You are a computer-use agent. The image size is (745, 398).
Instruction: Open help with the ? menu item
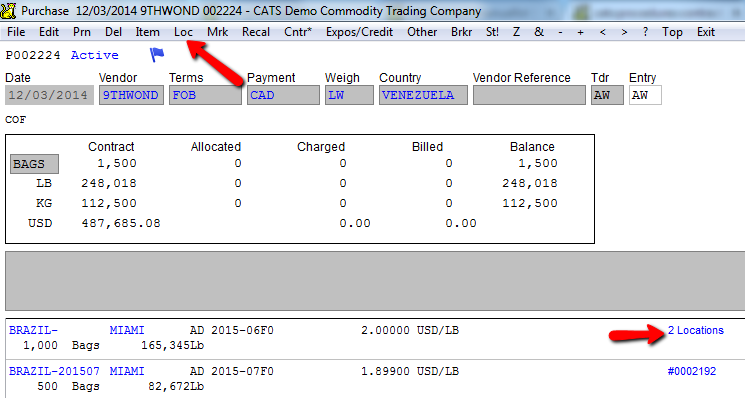[645, 32]
